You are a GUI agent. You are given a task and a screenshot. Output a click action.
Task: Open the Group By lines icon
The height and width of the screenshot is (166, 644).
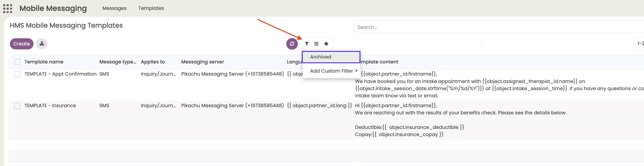(316, 44)
